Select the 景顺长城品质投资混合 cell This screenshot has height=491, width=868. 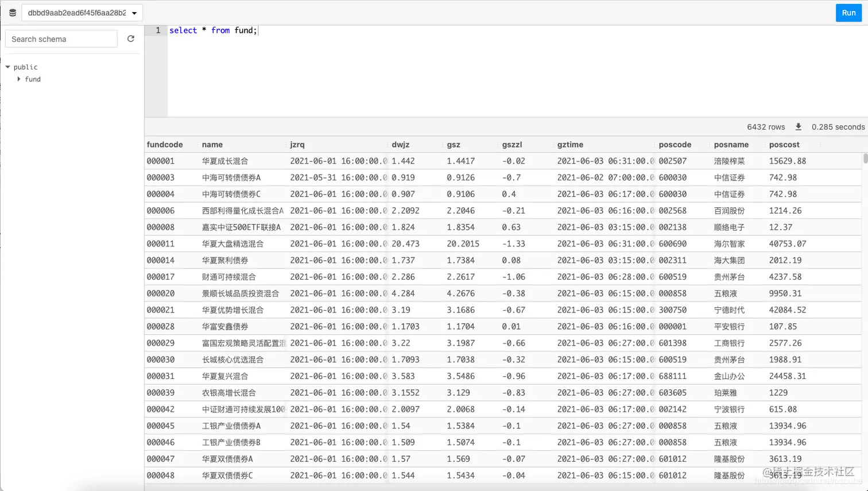coord(241,293)
